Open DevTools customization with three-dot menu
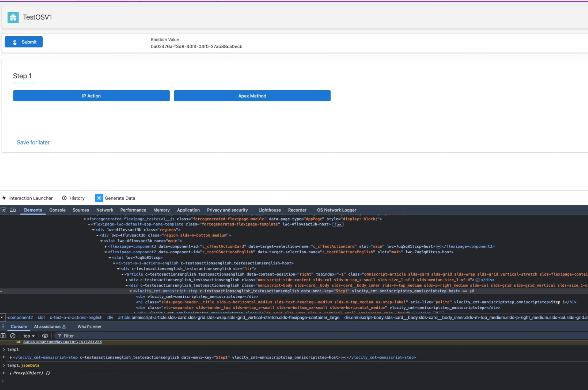588x390 pixels. click(x=3, y=327)
